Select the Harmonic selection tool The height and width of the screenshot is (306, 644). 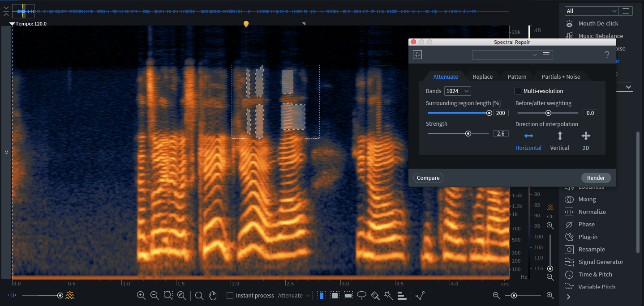[x=402, y=295]
